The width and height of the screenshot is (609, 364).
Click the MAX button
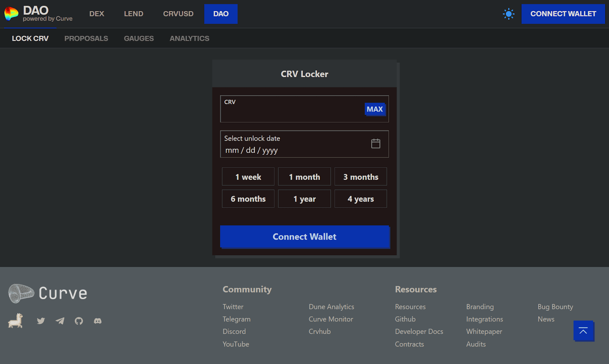point(375,109)
